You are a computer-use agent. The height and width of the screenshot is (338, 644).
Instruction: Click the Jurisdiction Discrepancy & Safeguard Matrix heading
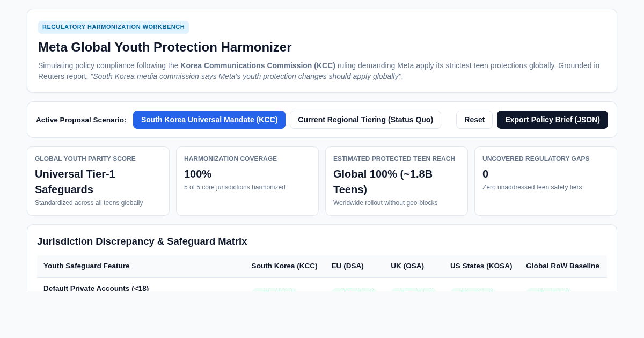tap(142, 241)
